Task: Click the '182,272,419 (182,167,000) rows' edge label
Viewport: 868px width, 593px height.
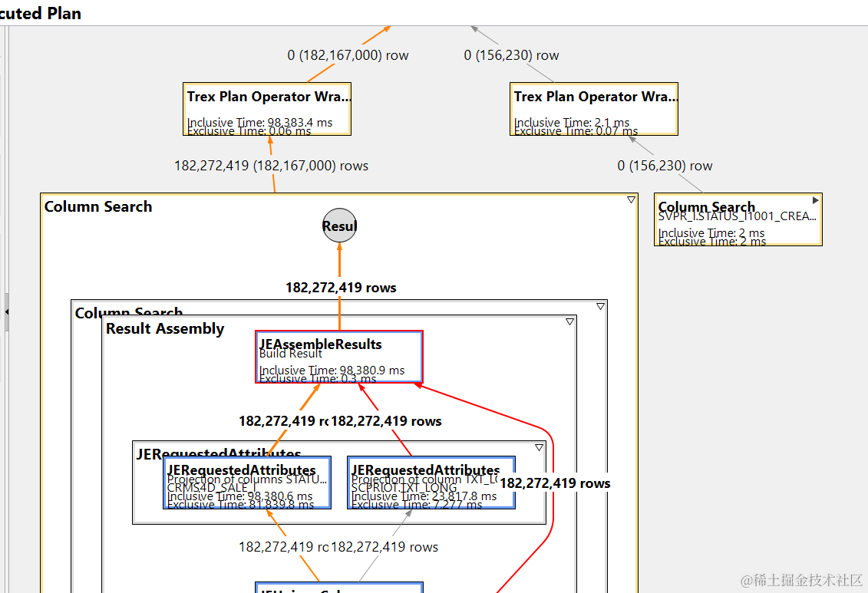Action: (x=271, y=166)
